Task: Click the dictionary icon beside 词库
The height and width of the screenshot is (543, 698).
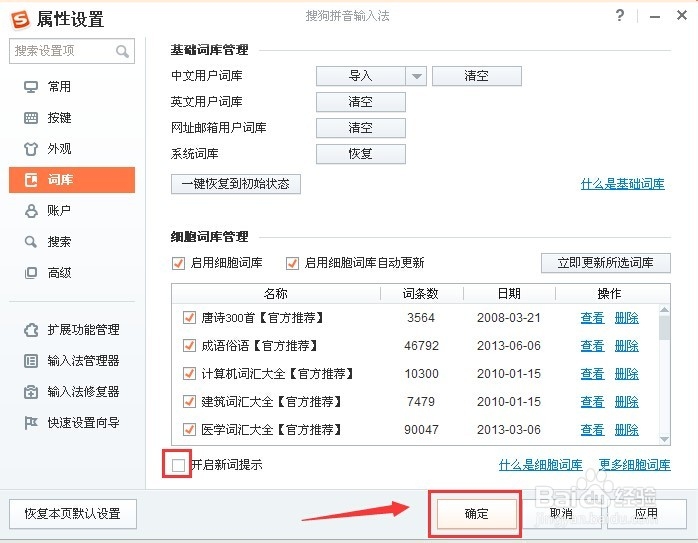Action: [x=31, y=180]
